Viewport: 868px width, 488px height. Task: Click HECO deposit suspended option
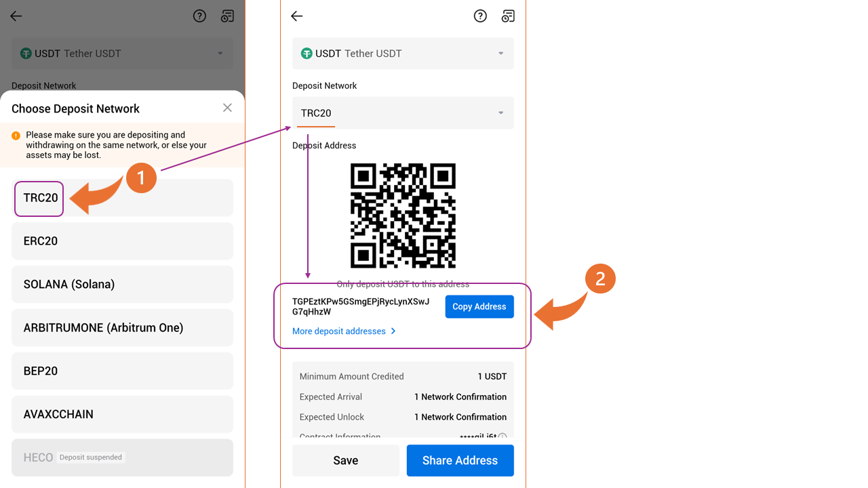(122, 457)
